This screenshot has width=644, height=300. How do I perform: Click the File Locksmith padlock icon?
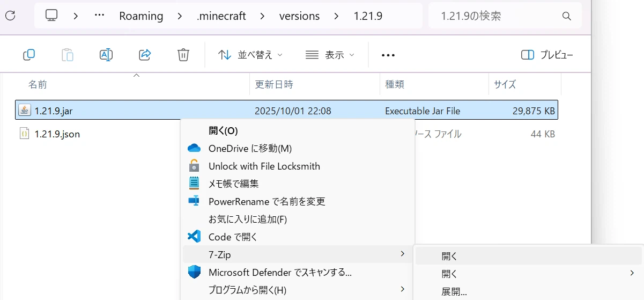tap(194, 166)
